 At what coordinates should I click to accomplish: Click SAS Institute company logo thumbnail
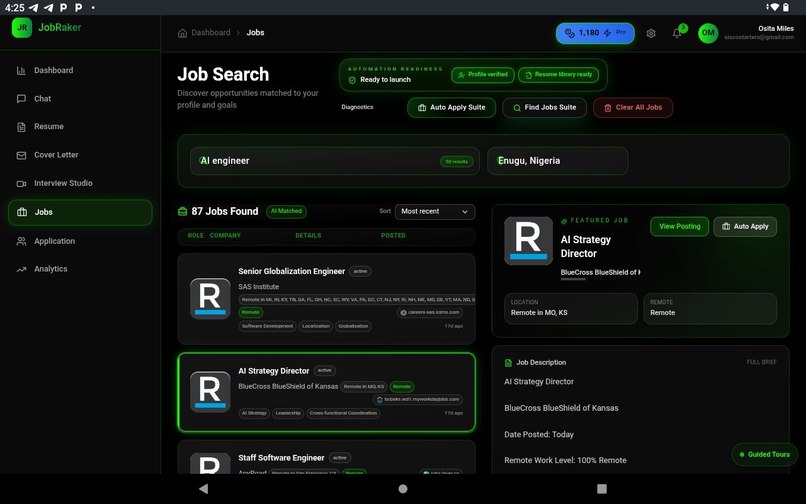[x=210, y=299]
